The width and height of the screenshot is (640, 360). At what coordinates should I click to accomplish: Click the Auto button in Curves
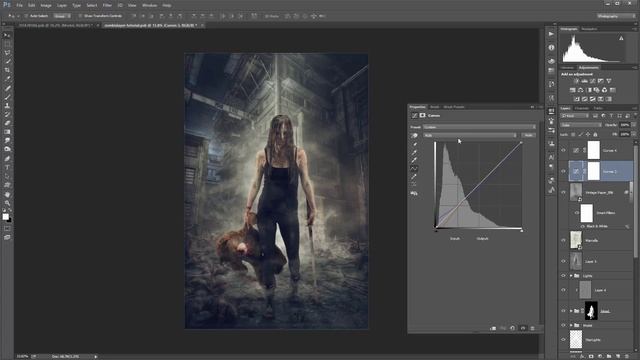(x=529, y=135)
